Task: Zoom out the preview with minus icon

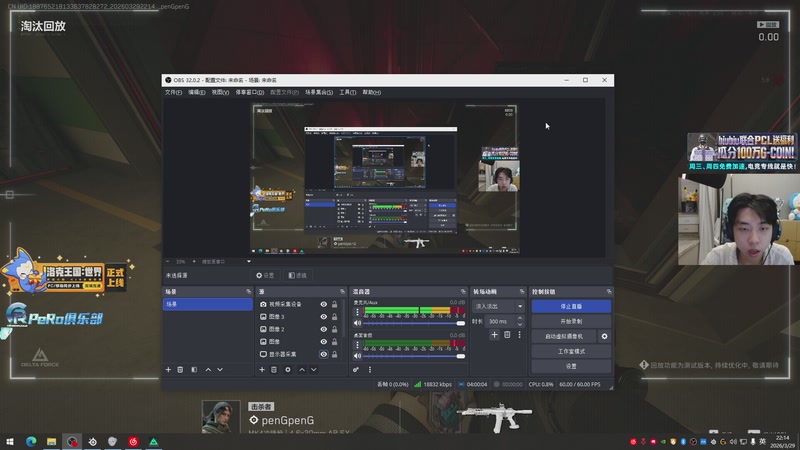Action: pos(168,261)
